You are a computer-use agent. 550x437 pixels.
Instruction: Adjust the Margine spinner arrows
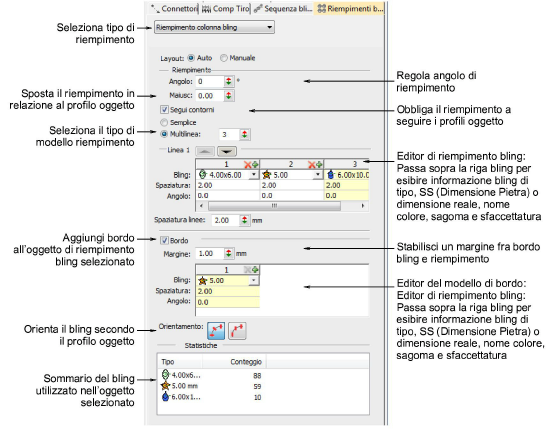(x=229, y=254)
